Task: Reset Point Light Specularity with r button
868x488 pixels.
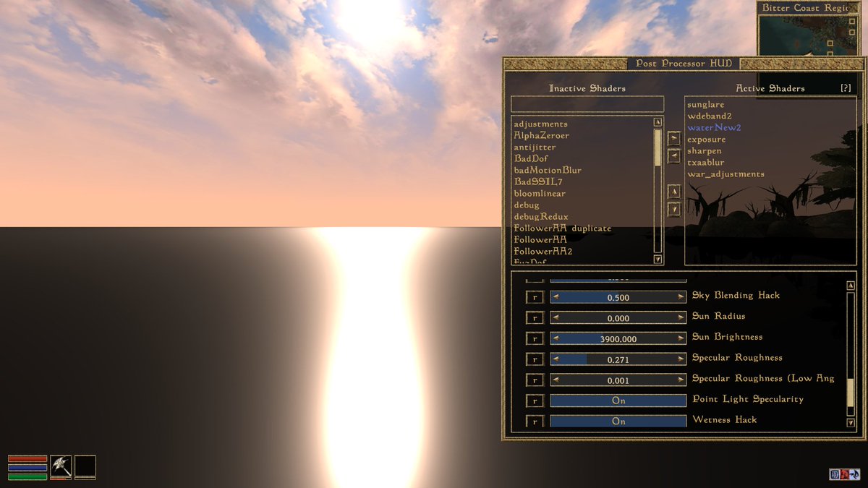Action: [x=534, y=401]
